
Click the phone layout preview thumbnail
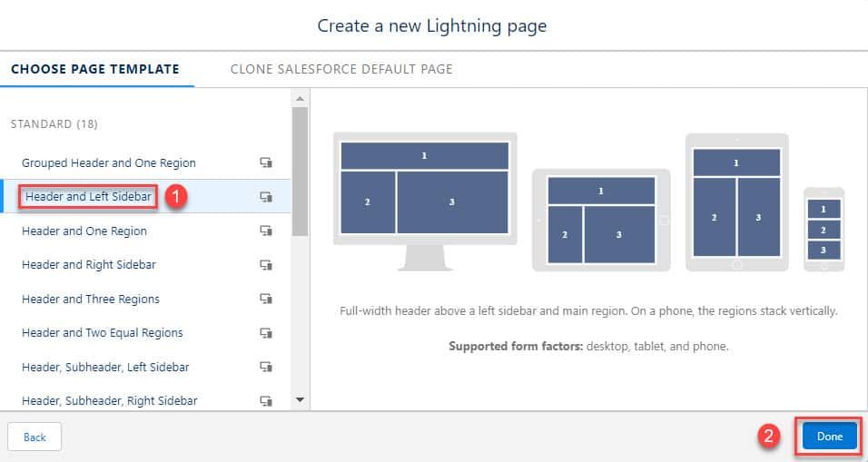coord(824,229)
